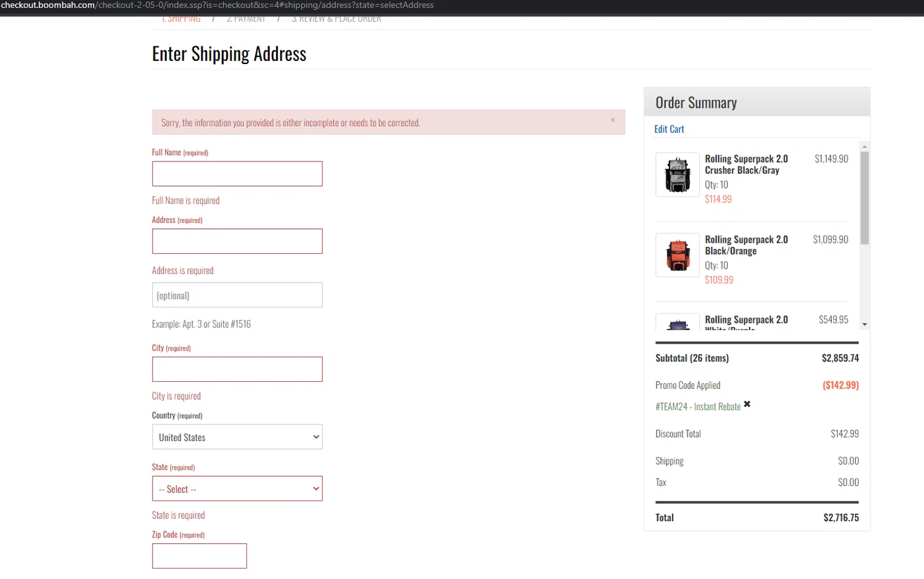The width and height of the screenshot is (924, 579).
Task: Remove the #TEAM24 promo code
Action: 747,405
